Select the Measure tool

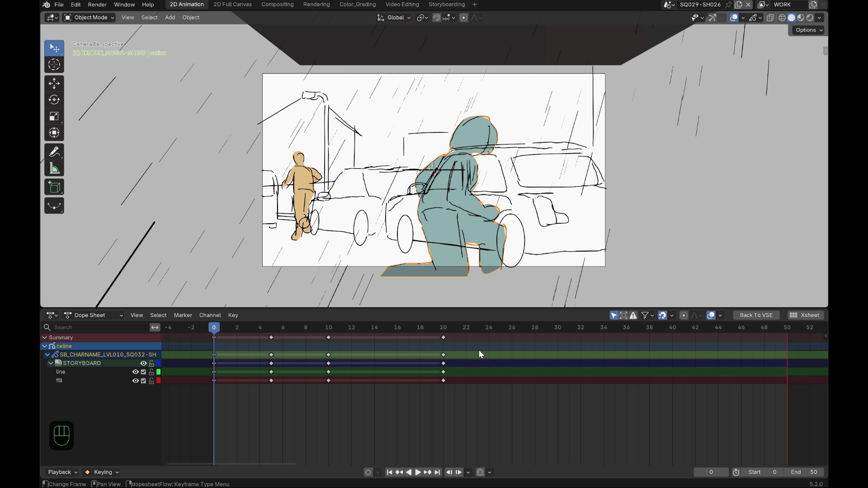tap(54, 169)
